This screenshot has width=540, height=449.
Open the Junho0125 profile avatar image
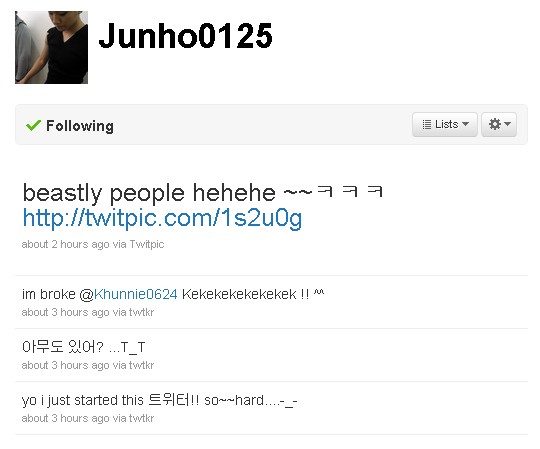pyautogui.click(x=51, y=47)
